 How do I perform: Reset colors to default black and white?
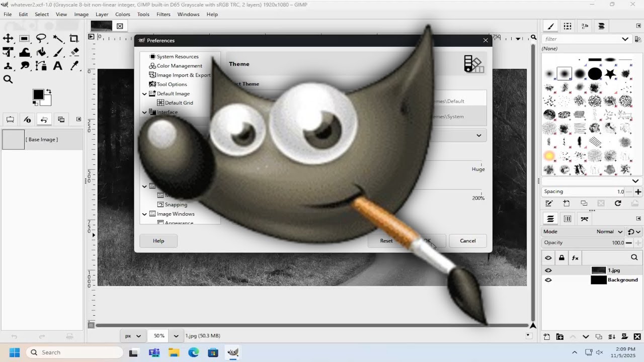coord(35,105)
